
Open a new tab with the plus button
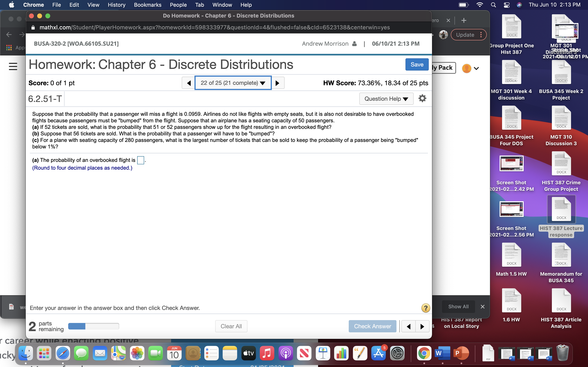point(464,20)
